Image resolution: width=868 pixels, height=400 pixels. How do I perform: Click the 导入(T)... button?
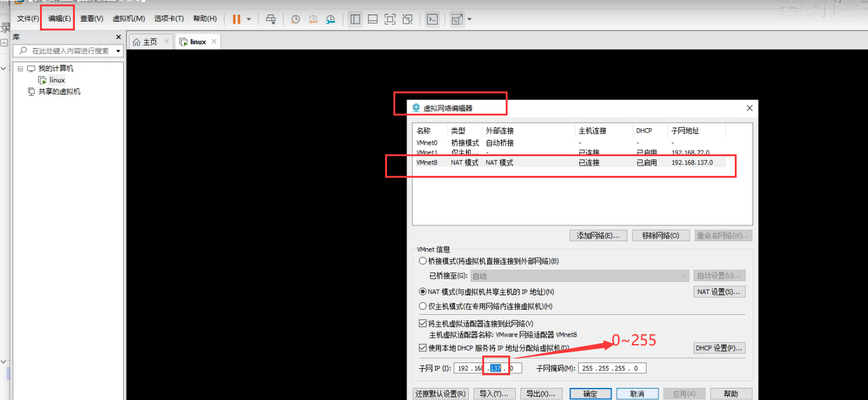coord(494,394)
